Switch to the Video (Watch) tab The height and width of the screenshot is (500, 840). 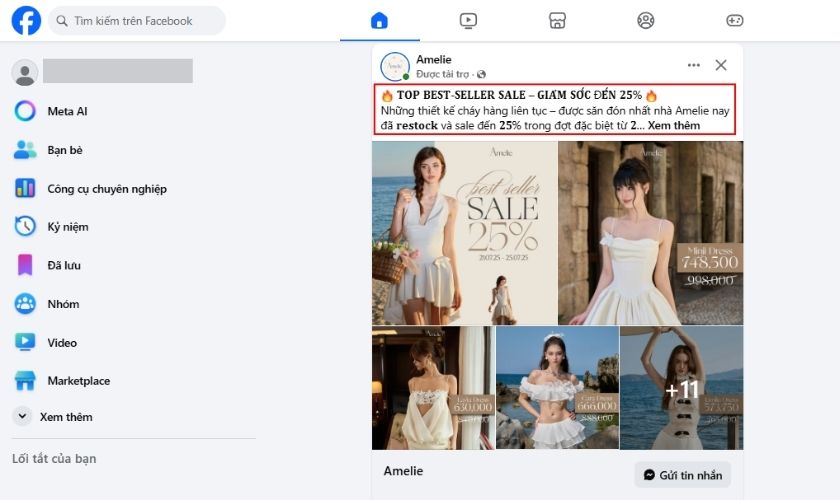pos(468,21)
